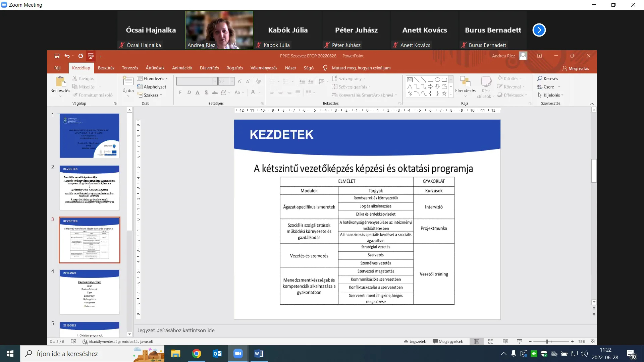Select slide 4 thumbnail 2019-2022
This screenshot has width=644, height=362.
coord(89,292)
